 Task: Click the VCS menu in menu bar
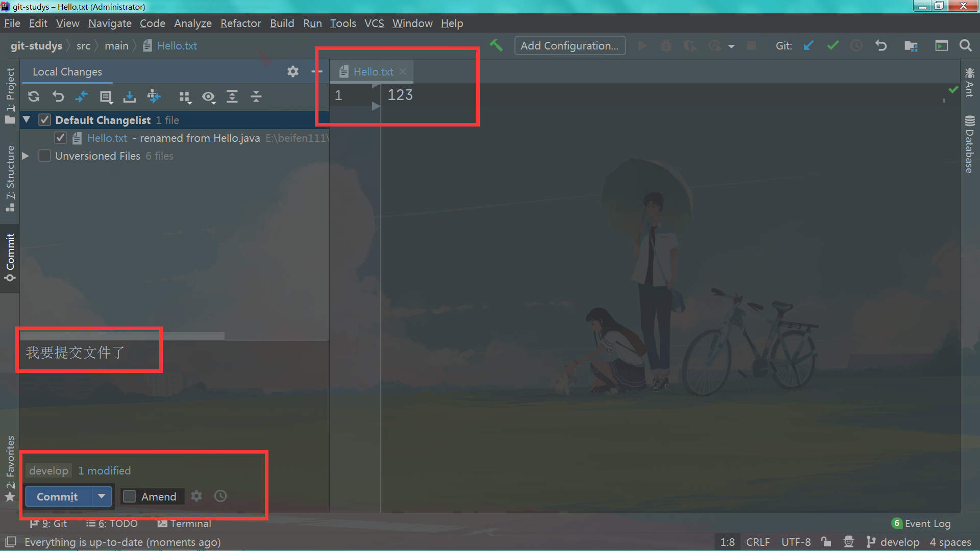click(374, 23)
